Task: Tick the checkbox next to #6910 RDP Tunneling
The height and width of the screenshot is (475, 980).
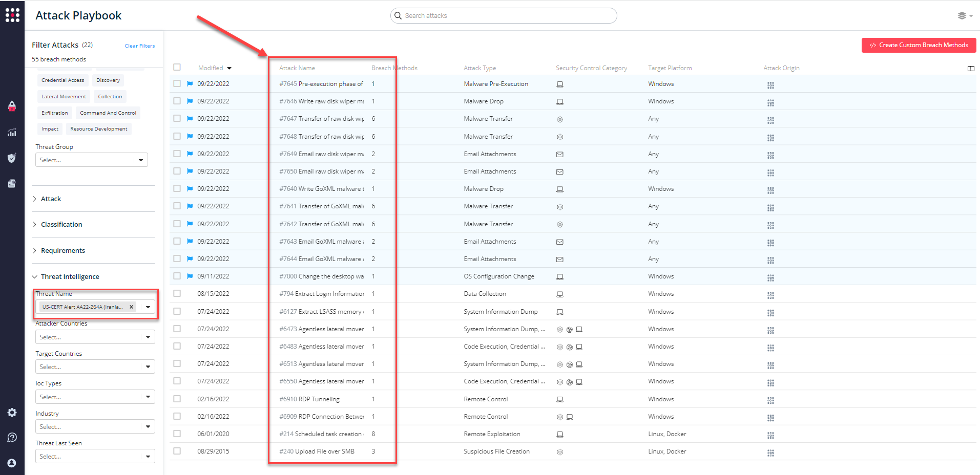Action: point(177,399)
